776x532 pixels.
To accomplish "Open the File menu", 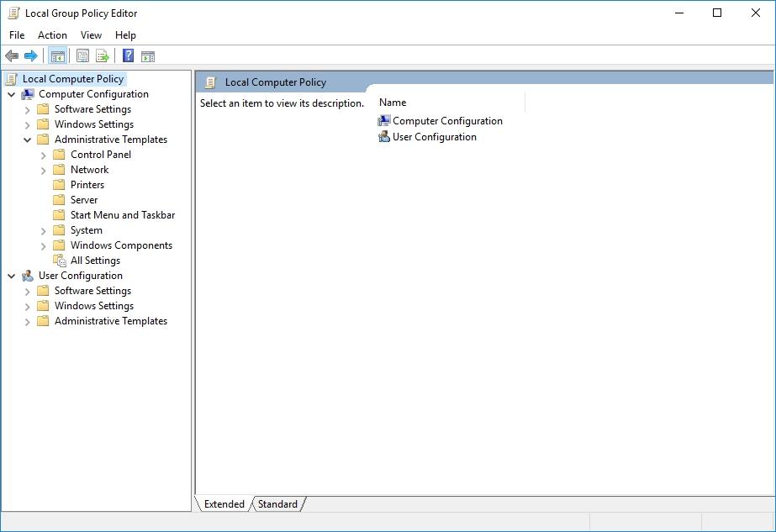I will 16,35.
